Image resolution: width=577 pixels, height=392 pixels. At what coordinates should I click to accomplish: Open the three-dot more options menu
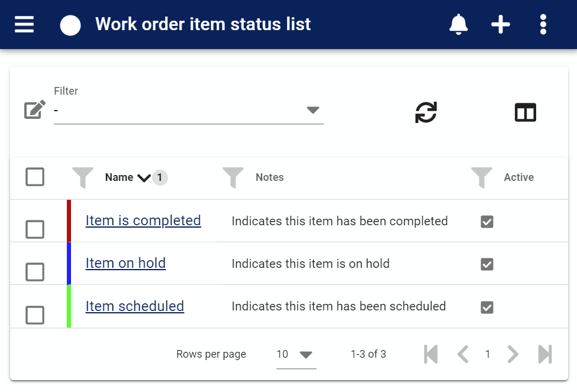pos(543,24)
